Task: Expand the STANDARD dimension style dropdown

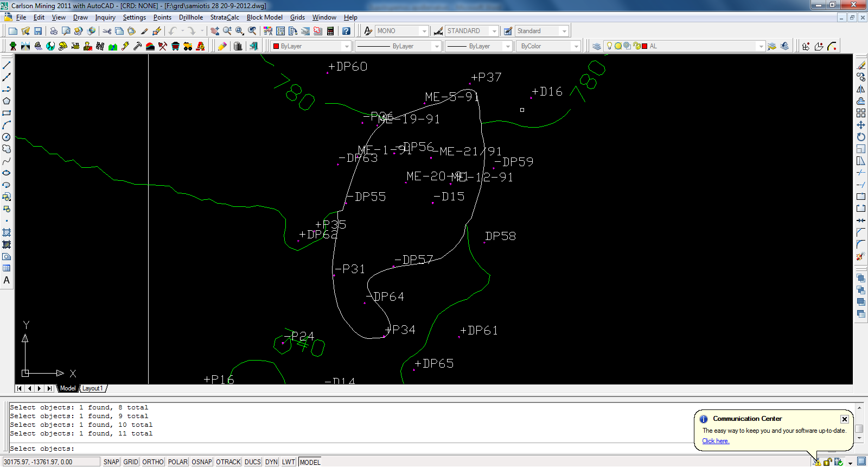Action: click(494, 31)
